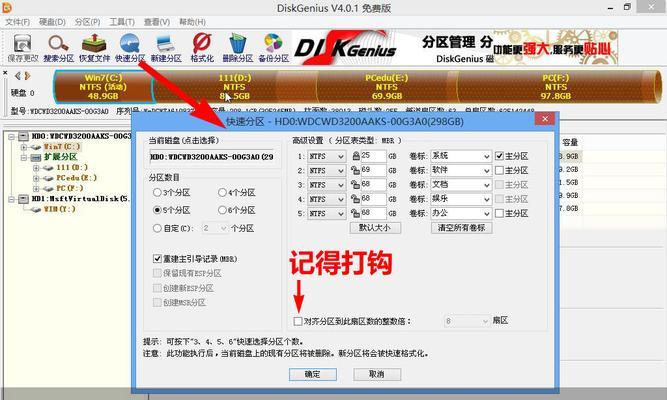Click the Search Partitions (搜索分区) icon
The image size is (667, 400).
coord(58,48)
